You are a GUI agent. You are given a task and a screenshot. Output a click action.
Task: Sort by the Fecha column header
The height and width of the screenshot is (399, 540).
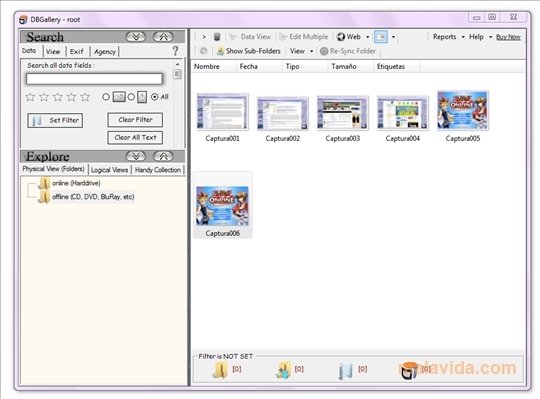pyautogui.click(x=259, y=66)
